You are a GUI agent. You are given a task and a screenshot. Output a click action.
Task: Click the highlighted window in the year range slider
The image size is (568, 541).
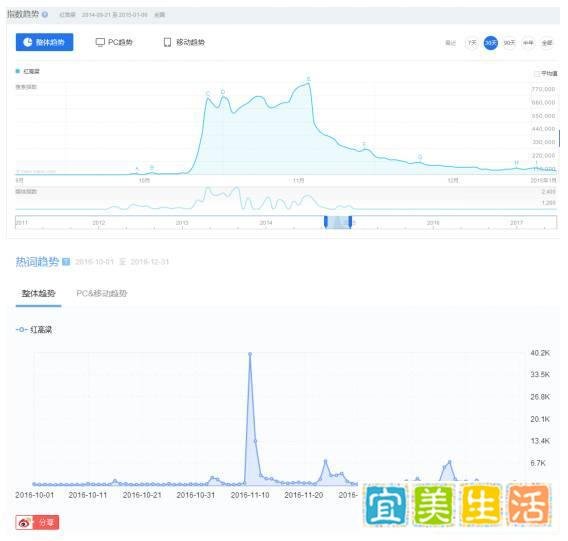click(338, 222)
